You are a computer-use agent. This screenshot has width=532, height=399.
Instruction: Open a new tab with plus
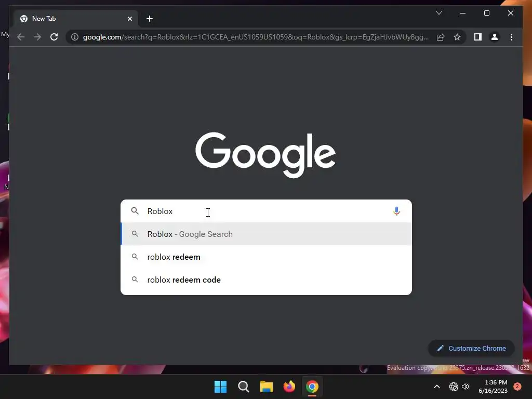pyautogui.click(x=149, y=19)
